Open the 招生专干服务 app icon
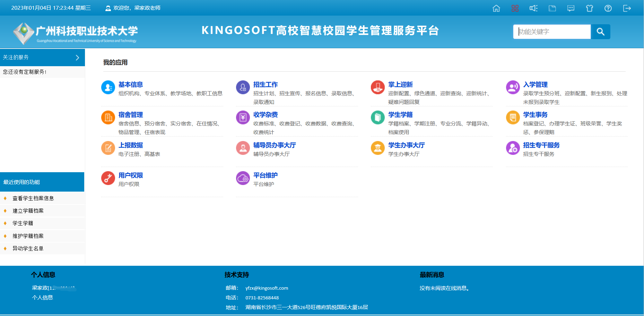 point(513,148)
